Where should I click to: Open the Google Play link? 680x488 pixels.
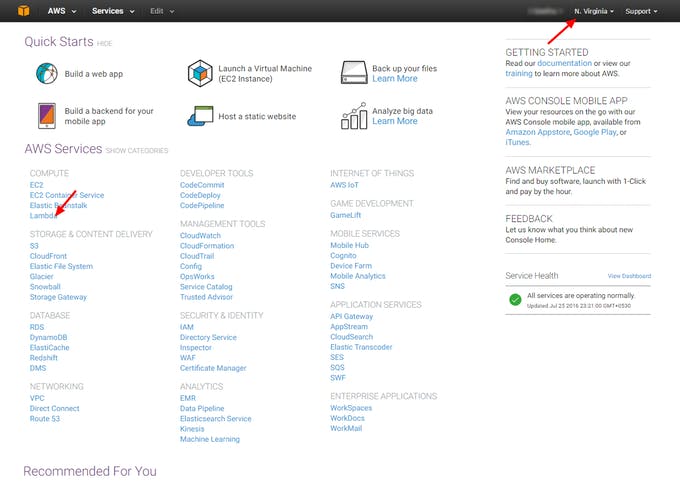coord(595,132)
